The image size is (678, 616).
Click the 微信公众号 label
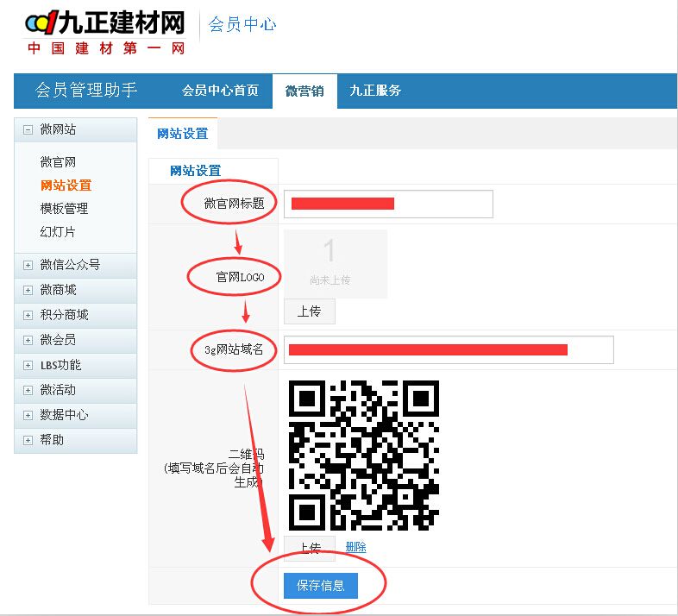click(x=70, y=265)
